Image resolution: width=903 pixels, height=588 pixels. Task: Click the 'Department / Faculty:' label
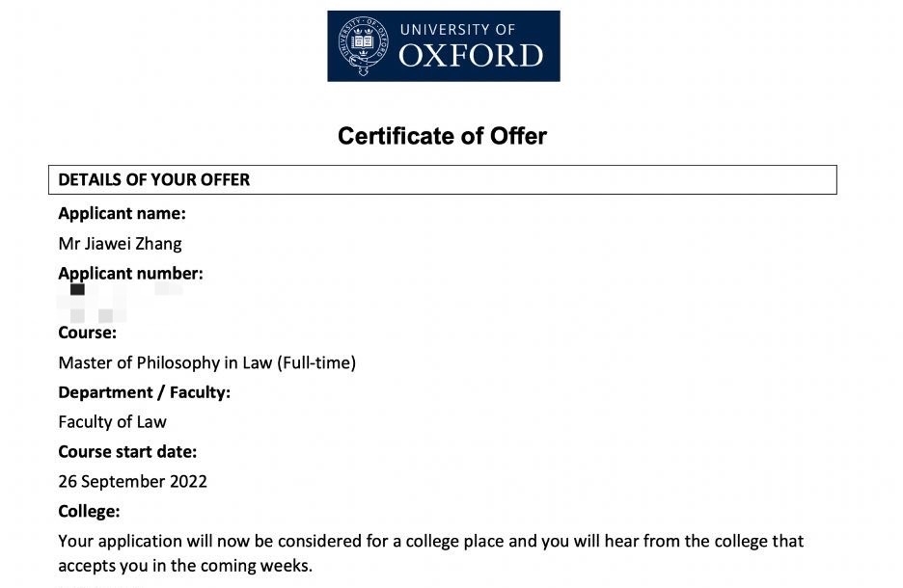[144, 392]
